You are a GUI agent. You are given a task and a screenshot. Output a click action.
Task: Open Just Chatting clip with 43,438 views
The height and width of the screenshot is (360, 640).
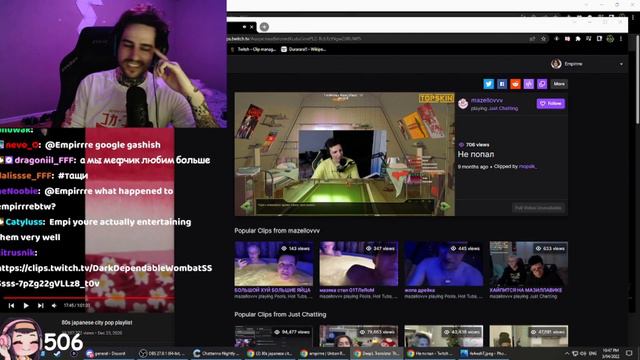coord(444,336)
